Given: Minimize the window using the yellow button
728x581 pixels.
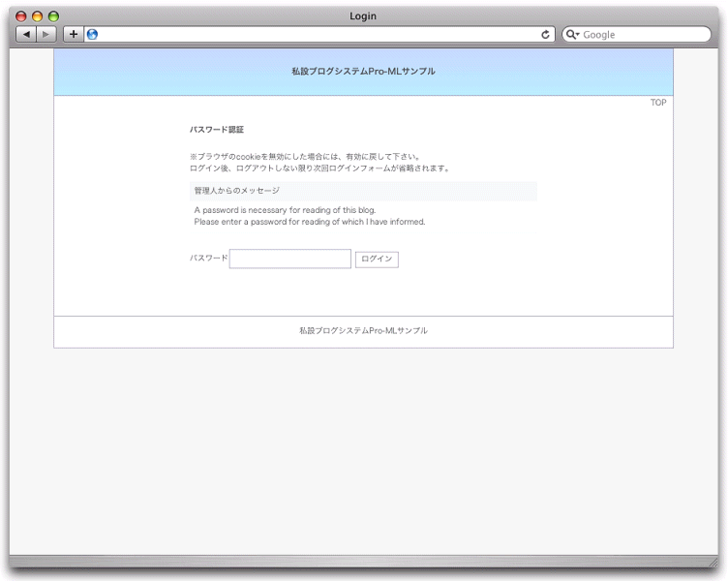Looking at the screenshot, I should tap(38, 16).
